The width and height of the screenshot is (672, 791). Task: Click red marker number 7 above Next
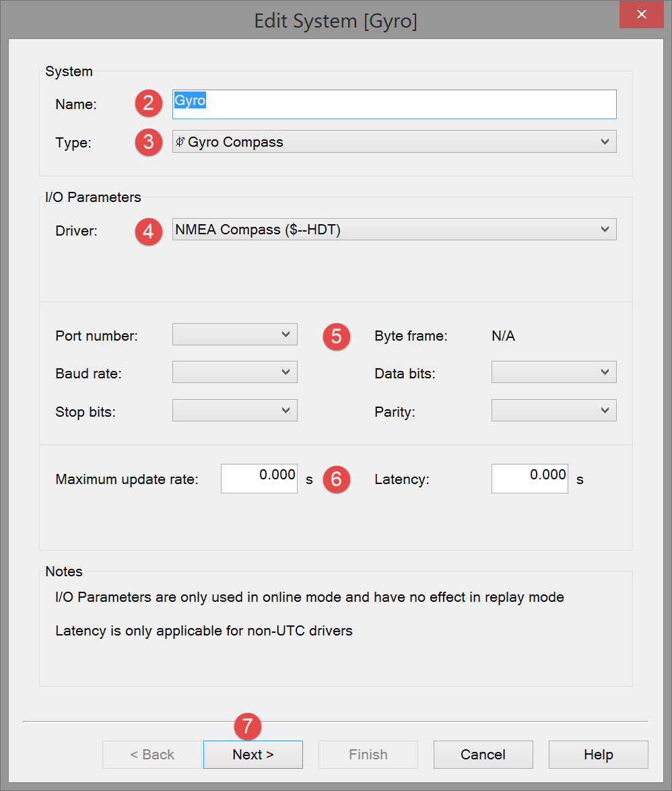(x=247, y=726)
